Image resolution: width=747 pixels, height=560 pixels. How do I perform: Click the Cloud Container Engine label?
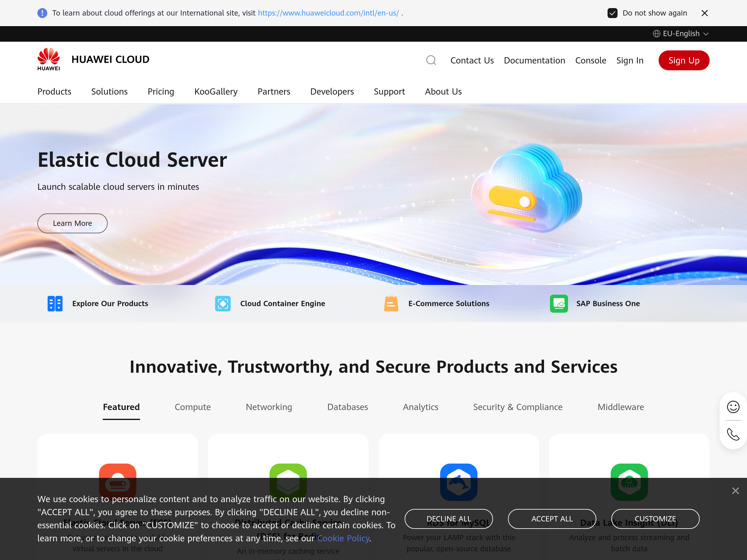coord(283,303)
